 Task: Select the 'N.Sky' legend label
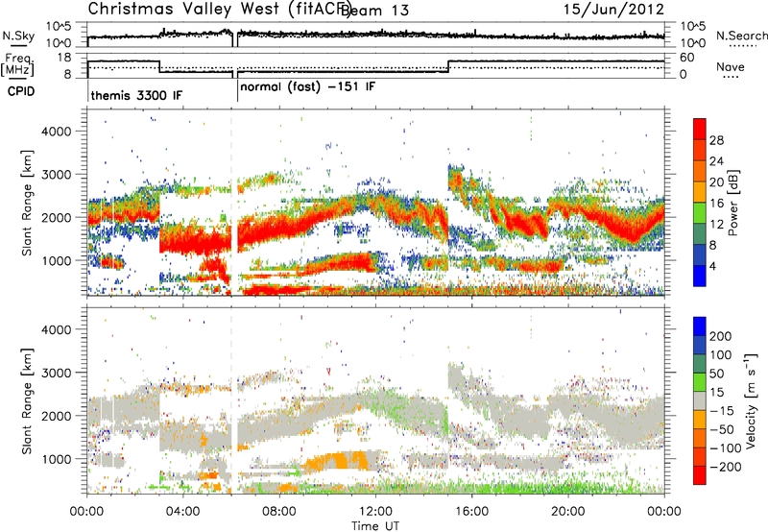18,36
